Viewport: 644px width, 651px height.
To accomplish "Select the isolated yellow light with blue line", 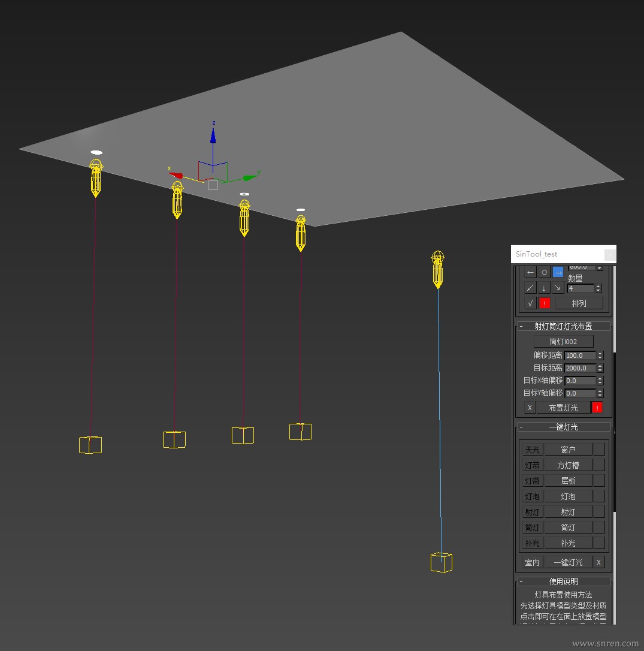I will pyautogui.click(x=438, y=269).
